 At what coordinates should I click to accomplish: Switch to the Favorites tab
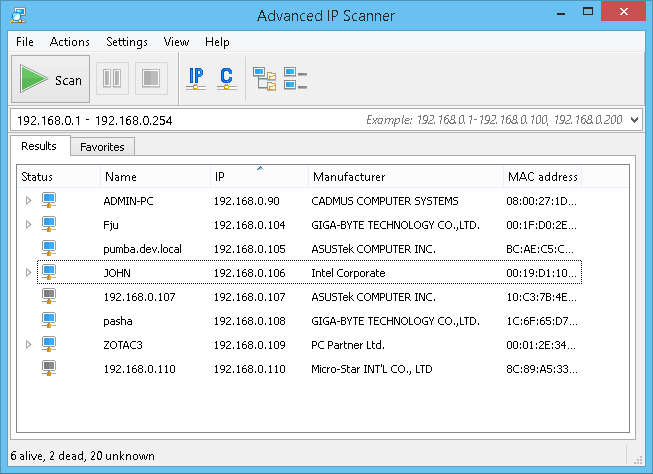pyautogui.click(x=102, y=147)
